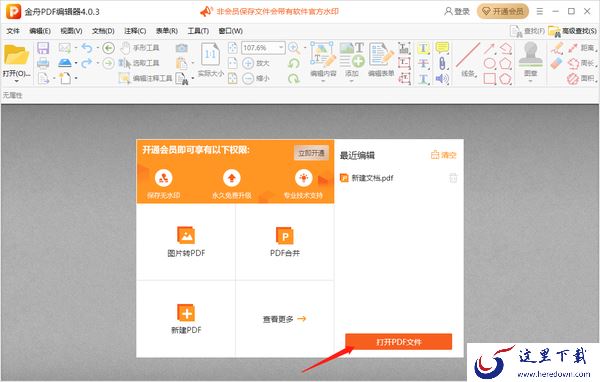Click the Zoom in (放大) icon
The height and width of the screenshot is (382, 600).
click(248, 63)
